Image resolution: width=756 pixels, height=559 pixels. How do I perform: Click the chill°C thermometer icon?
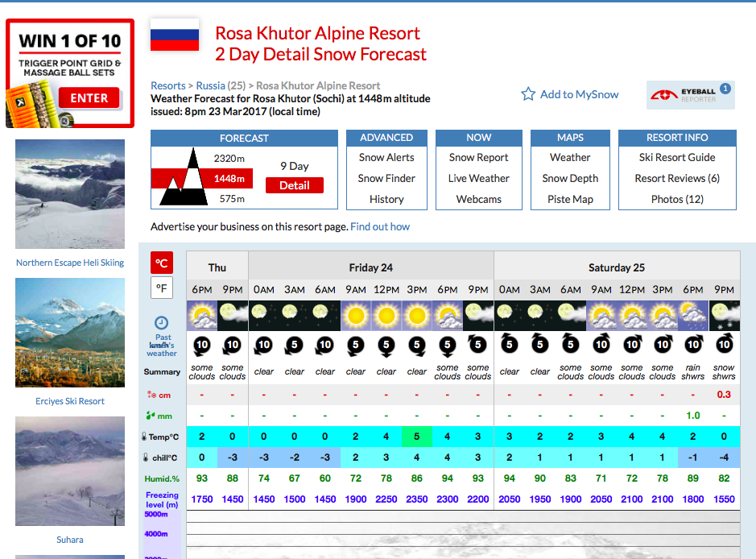tap(146, 458)
